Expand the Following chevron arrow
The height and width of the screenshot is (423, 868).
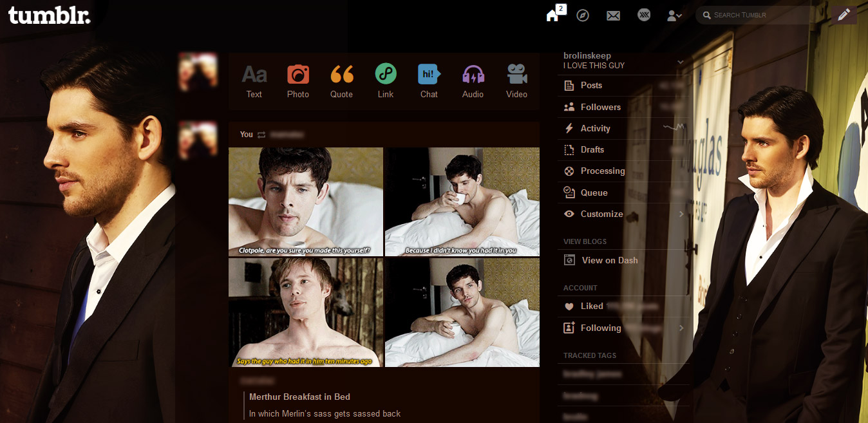pos(681,328)
